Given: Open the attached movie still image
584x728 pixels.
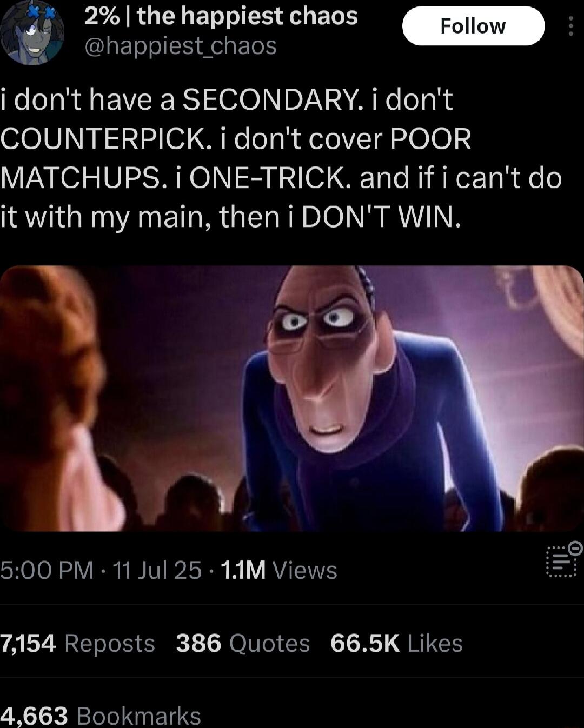Looking at the screenshot, I should click(x=292, y=398).
